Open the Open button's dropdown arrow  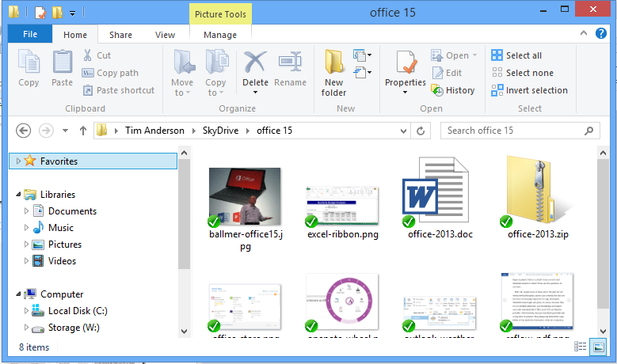pos(474,55)
